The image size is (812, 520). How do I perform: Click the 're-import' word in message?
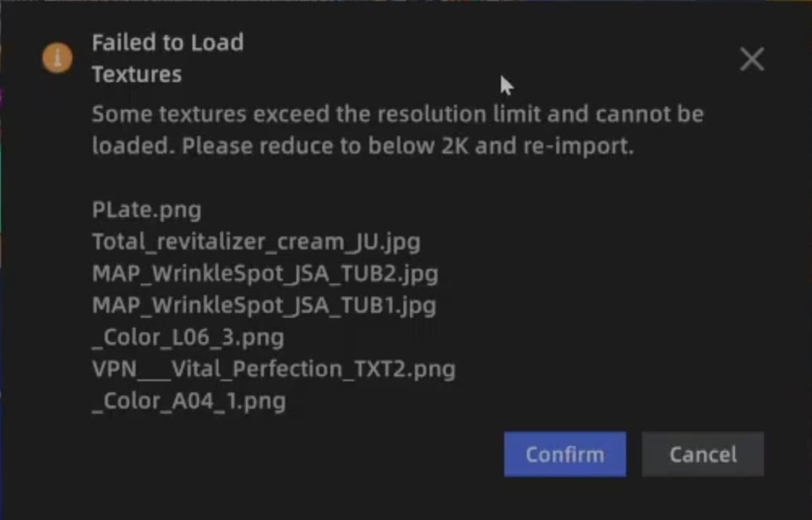[x=578, y=146]
